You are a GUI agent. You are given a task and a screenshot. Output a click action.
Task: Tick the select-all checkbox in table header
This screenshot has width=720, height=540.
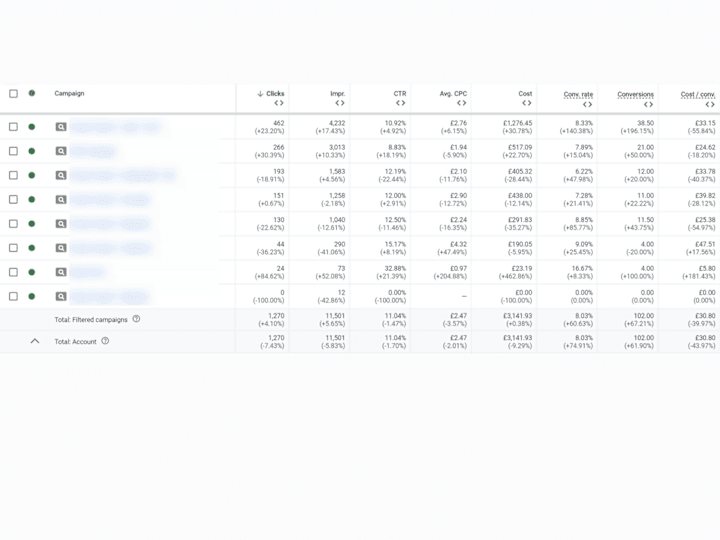coord(13,94)
